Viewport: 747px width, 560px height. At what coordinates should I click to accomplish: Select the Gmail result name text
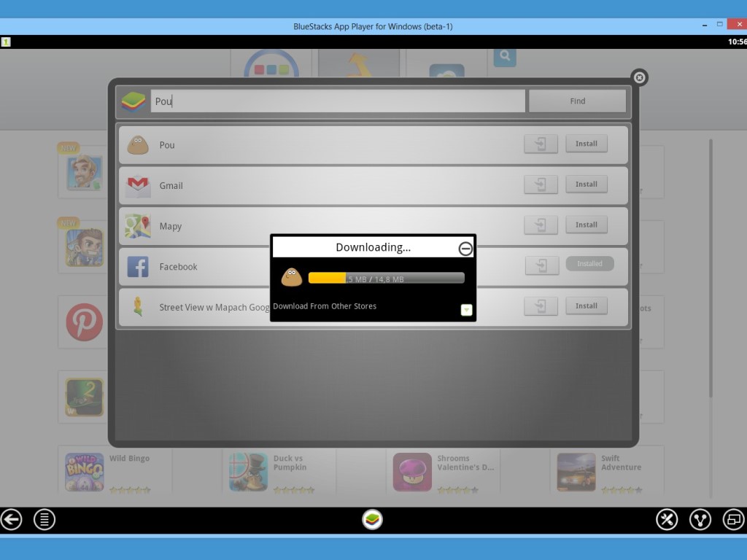pos(171,186)
